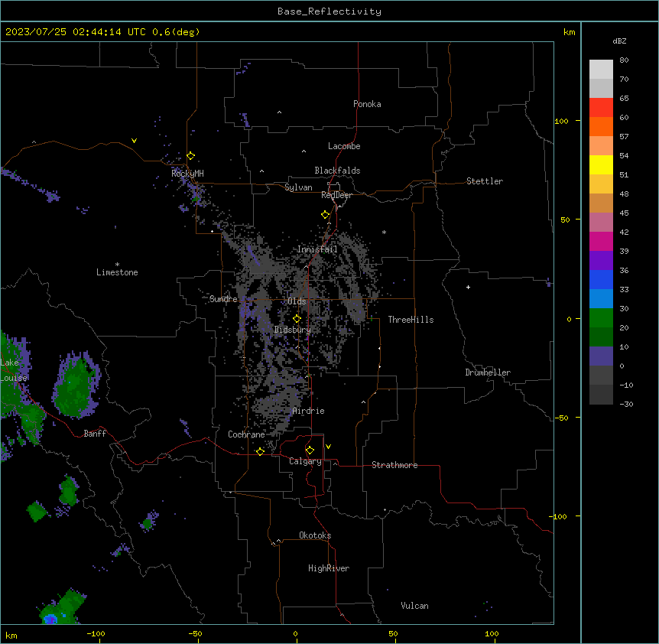Click the Olds label
Screen dimensions: 659x644
(x=297, y=301)
